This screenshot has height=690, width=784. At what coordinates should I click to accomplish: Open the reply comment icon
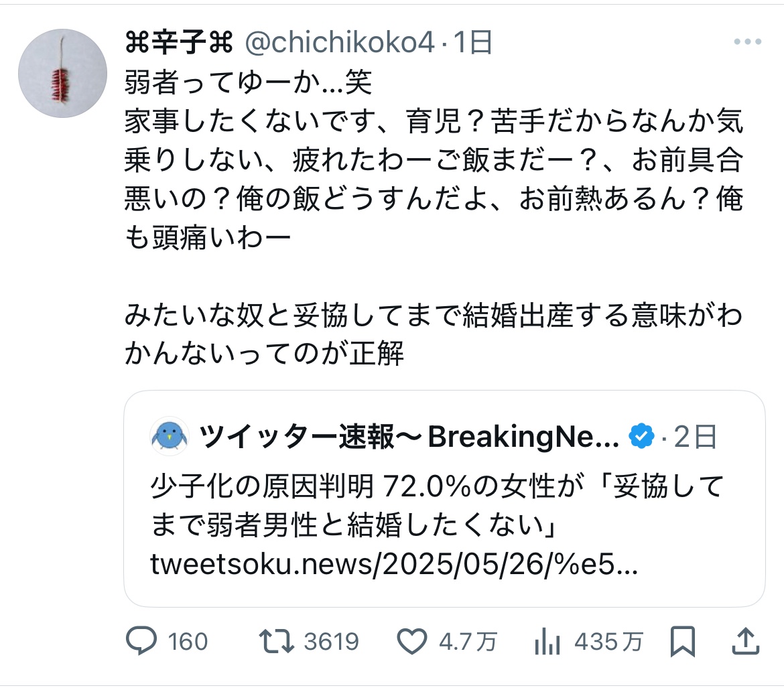pyautogui.click(x=141, y=642)
